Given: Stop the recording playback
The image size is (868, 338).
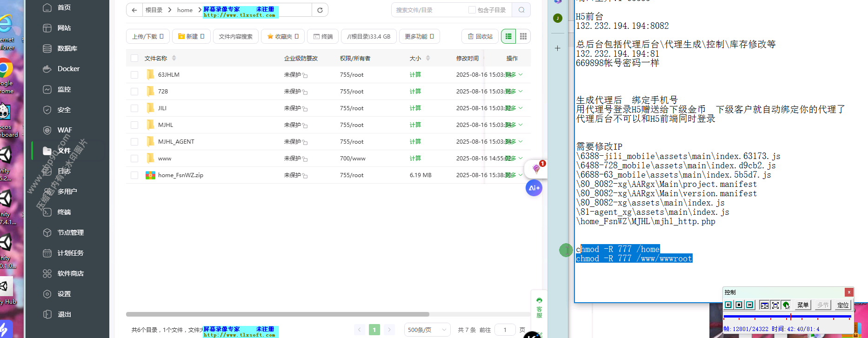Looking at the screenshot, I should tap(739, 305).
